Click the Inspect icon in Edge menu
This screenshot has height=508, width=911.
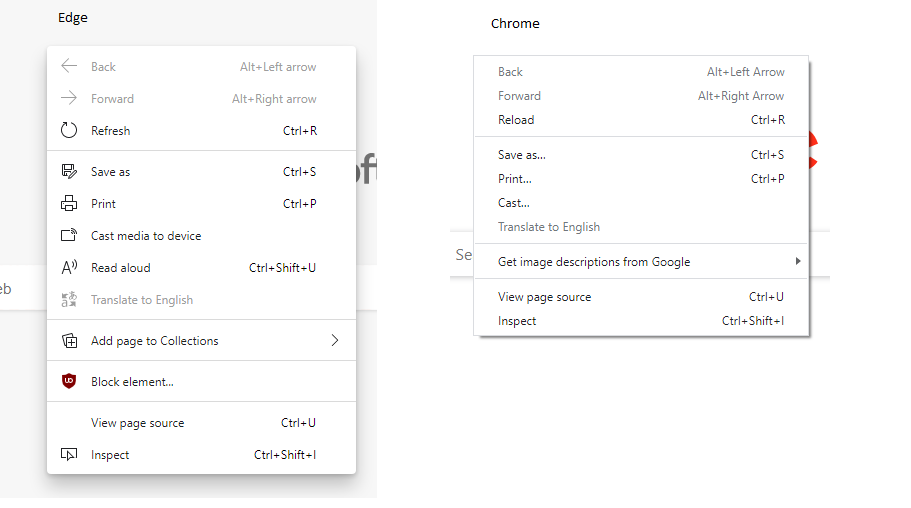pyautogui.click(x=69, y=455)
